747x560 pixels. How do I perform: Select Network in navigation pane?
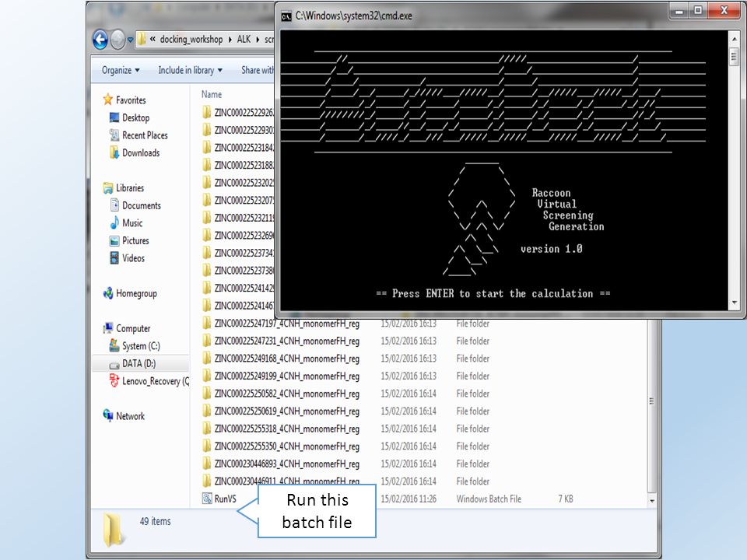point(130,416)
